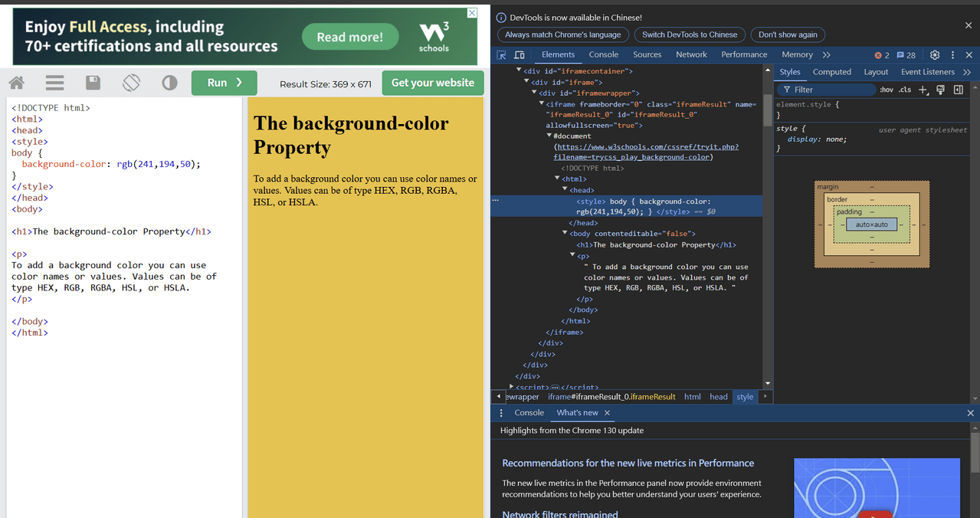Toggle dark mode contrast icon
Image resolution: width=980 pixels, height=518 pixels.
[169, 83]
